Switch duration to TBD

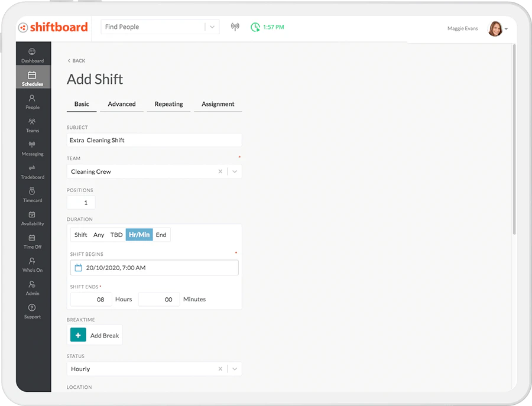[x=116, y=234]
